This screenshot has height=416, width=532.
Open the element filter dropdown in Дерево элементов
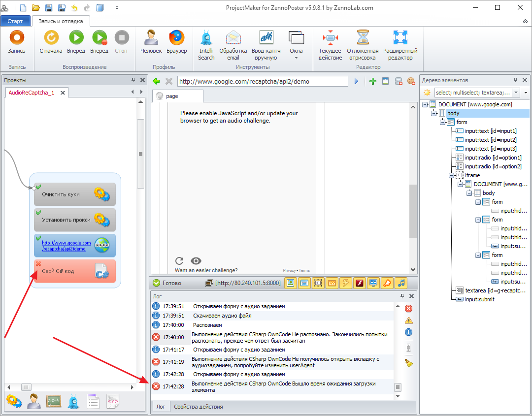pos(516,93)
